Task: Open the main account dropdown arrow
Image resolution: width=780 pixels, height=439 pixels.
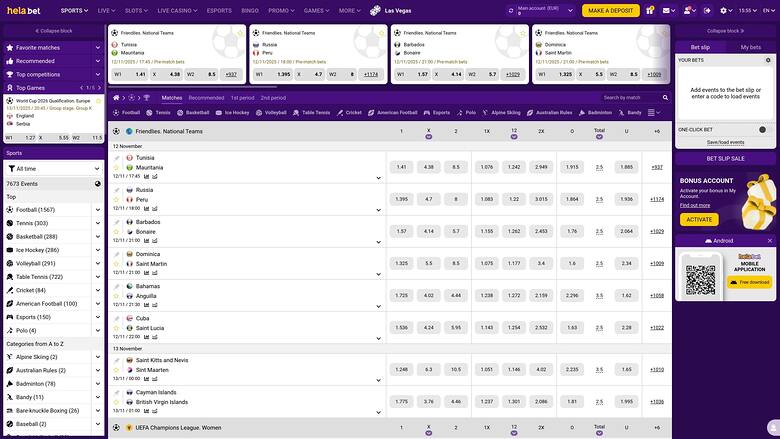Action: [x=570, y=10]
